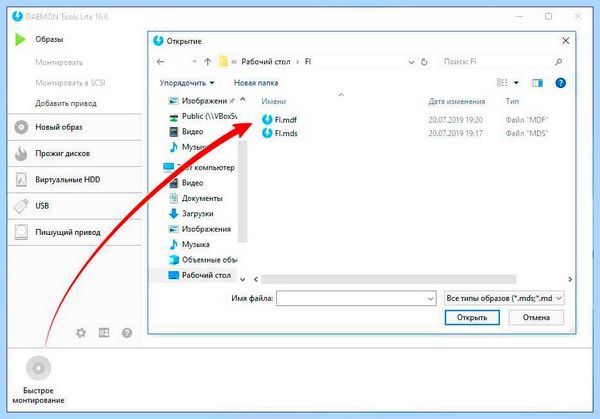Click Монтировать в SCSI option
The image size is (600, 419).
(70, 83)
